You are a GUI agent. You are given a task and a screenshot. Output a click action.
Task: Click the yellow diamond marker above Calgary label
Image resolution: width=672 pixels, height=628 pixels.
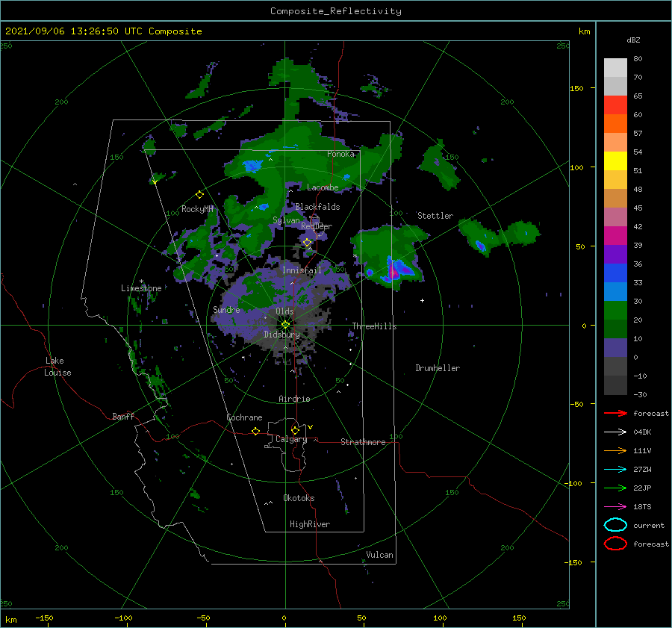(x=295, y=430)
